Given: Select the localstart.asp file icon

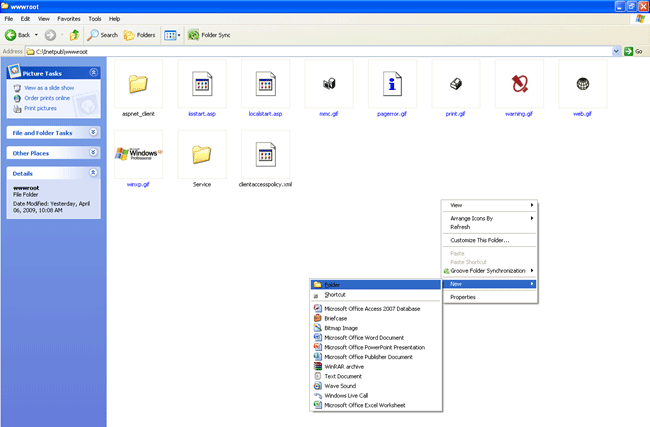Looking at the screenshot, I should click(x=265, y=84).
